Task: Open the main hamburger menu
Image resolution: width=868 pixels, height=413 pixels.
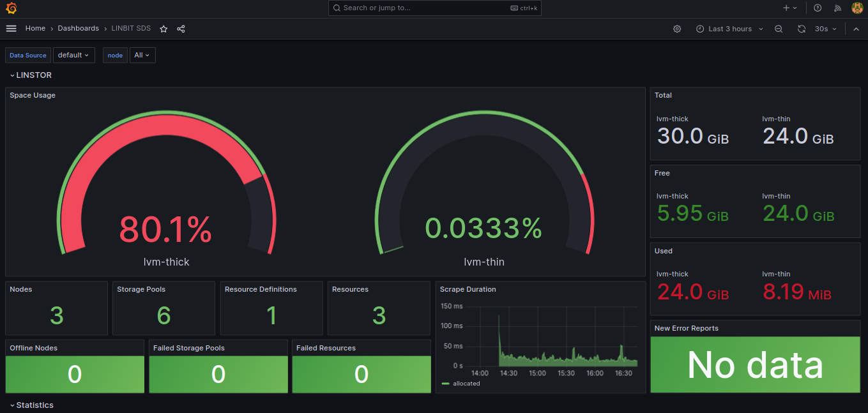Action: coord(11,29)
